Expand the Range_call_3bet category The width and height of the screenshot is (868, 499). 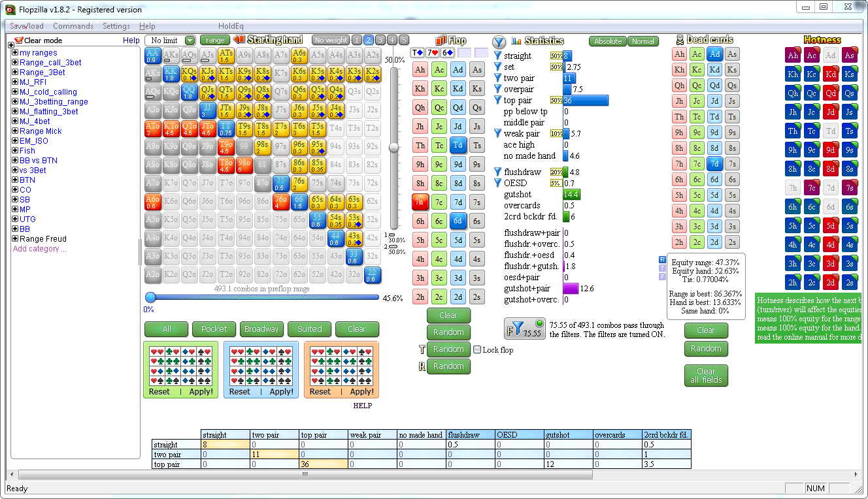pos(14,63)
